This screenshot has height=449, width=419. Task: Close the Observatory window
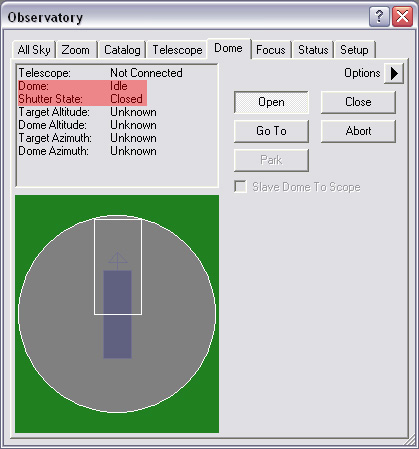pos(402,16)
